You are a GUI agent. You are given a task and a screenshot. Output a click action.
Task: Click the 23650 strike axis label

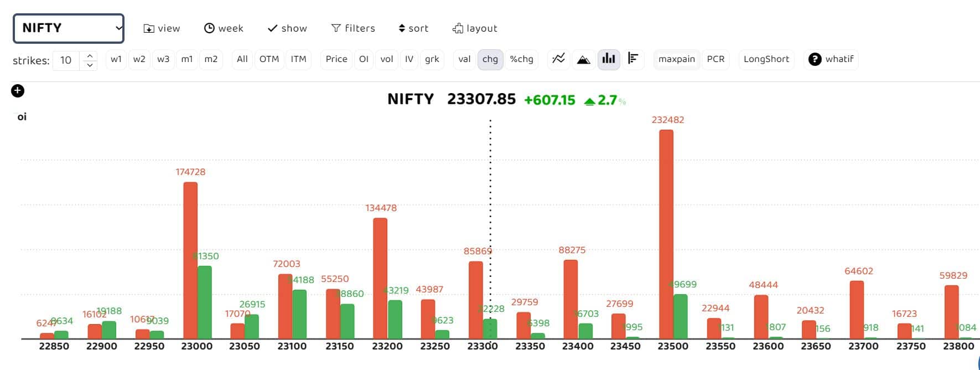tap(816, 346)
